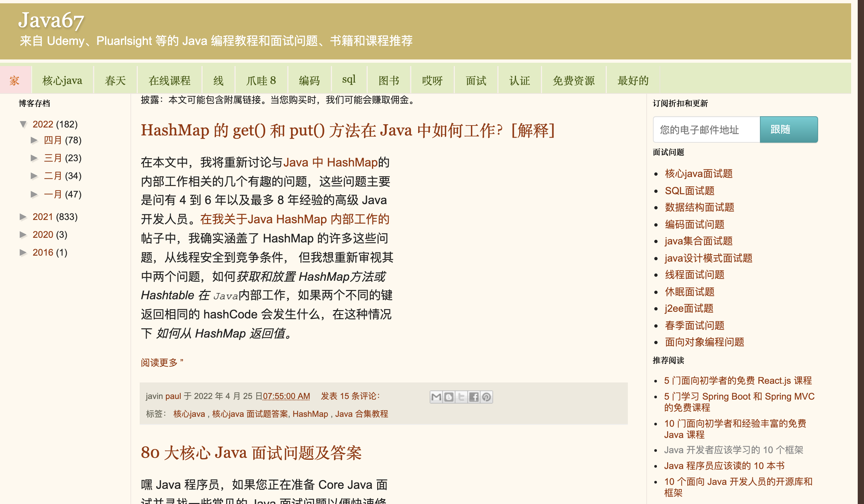
Task: Go to the sql navigation tab
Action: click(349, 80)
